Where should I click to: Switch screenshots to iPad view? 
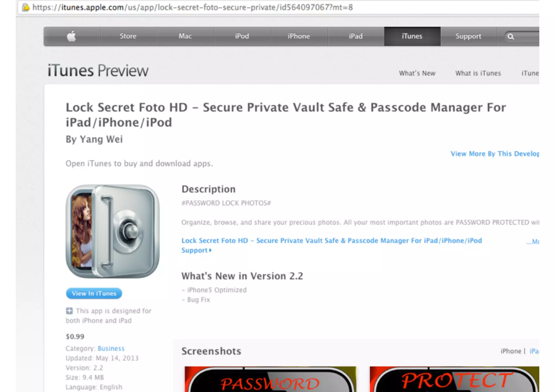(534, 351)
